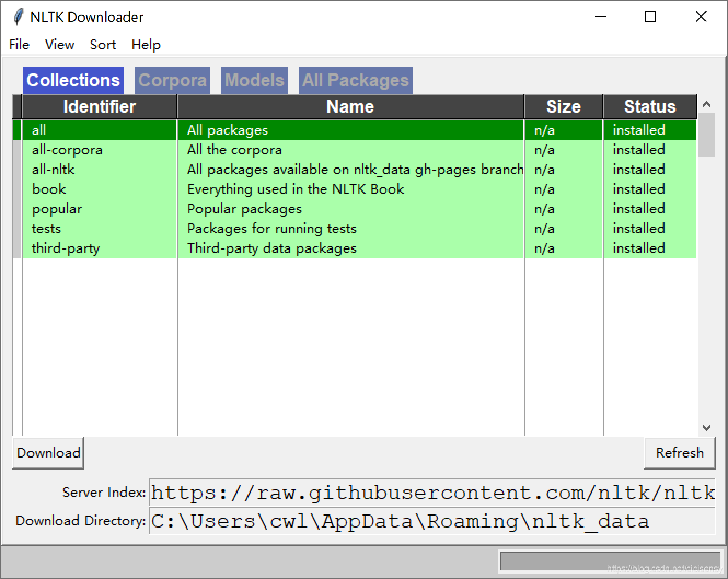Click the Download button

coord(48,453)
